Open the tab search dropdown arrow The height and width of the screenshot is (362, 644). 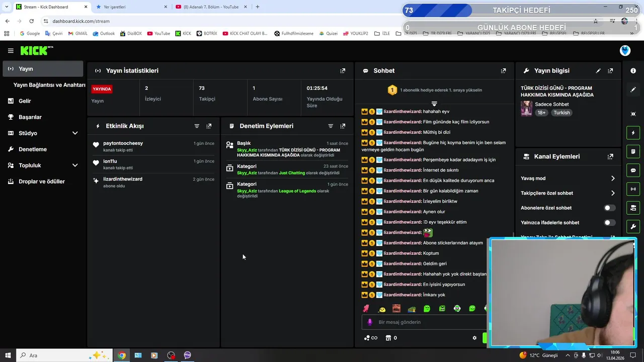pyautogui.click(x=7, y=7)
